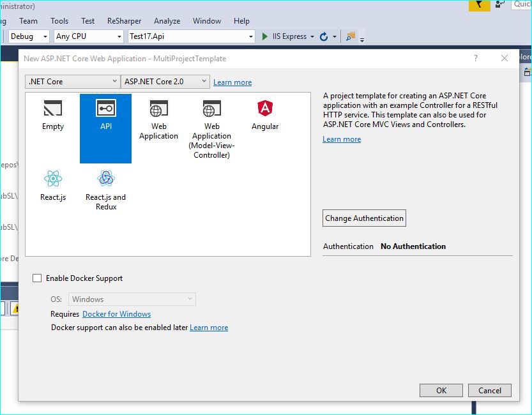
Task: Click the refresh icon next to IIS Express
Action: pyautogui.click(x=323, y=36)
